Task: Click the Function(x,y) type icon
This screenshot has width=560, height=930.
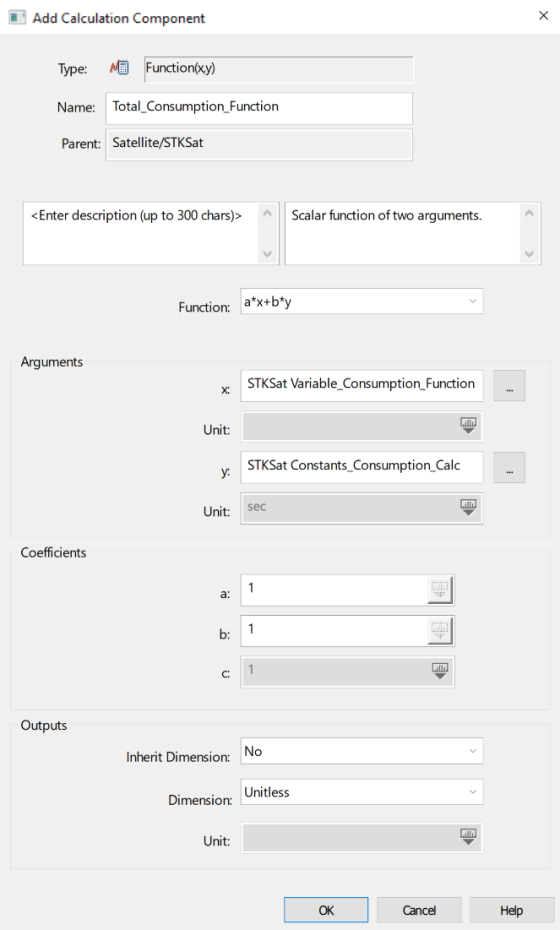Action: (119, 68)
